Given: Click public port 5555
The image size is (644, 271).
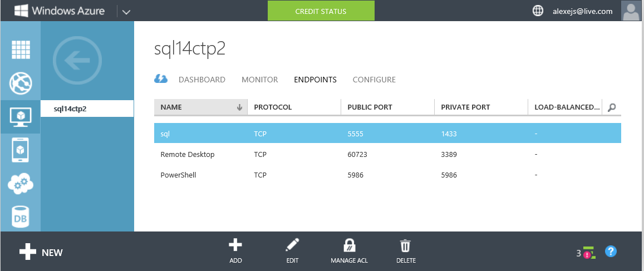Looking at the screenshot, I should pos(356,134).
